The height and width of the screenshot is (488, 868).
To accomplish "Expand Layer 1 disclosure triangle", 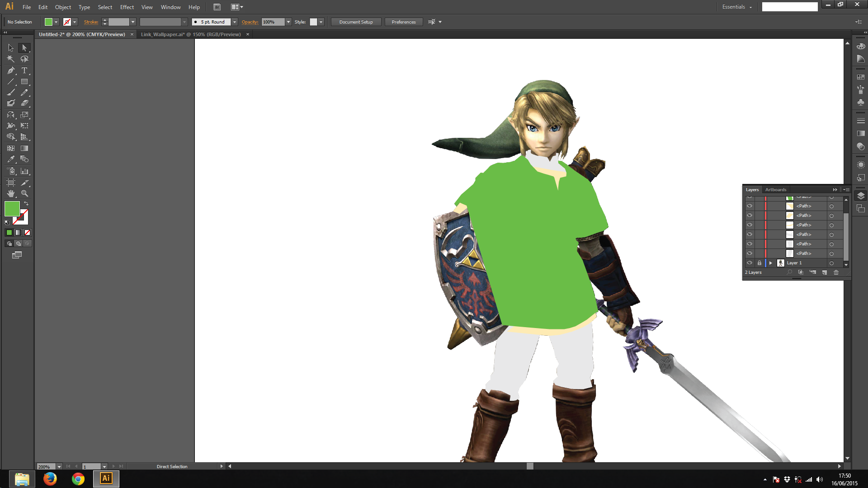I will (771, 263).
